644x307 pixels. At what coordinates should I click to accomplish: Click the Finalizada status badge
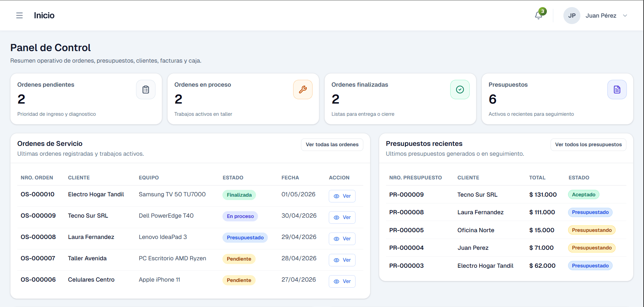[x=239, y=195]
